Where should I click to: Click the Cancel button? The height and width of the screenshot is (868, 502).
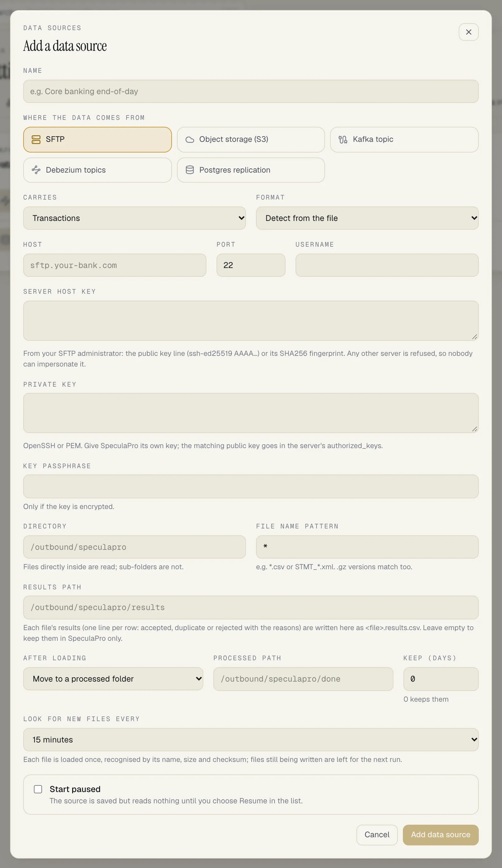pos(377,835)
